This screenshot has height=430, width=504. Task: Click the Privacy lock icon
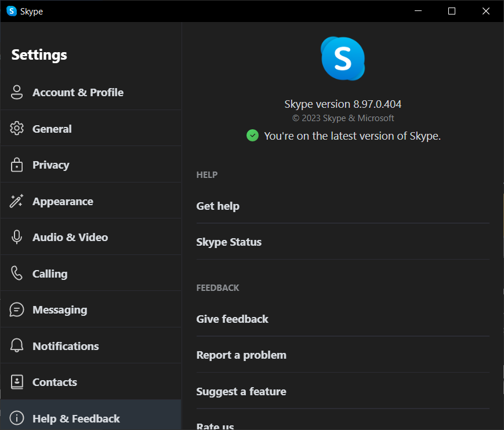[x=17, y=165]
